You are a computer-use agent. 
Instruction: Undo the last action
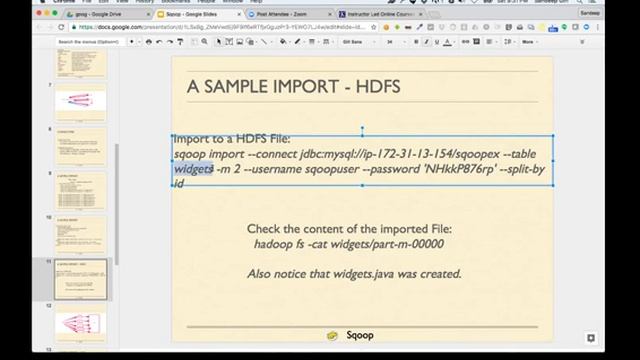tap(159, 42)
